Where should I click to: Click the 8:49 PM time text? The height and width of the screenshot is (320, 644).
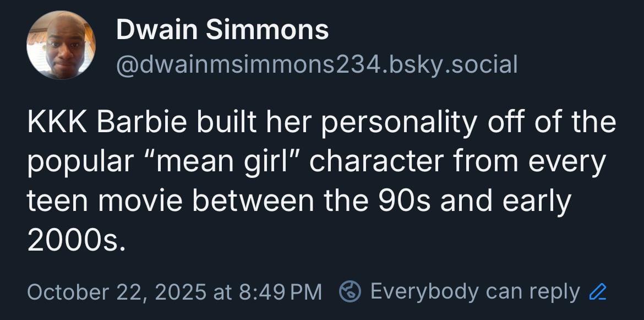(280, 291)
